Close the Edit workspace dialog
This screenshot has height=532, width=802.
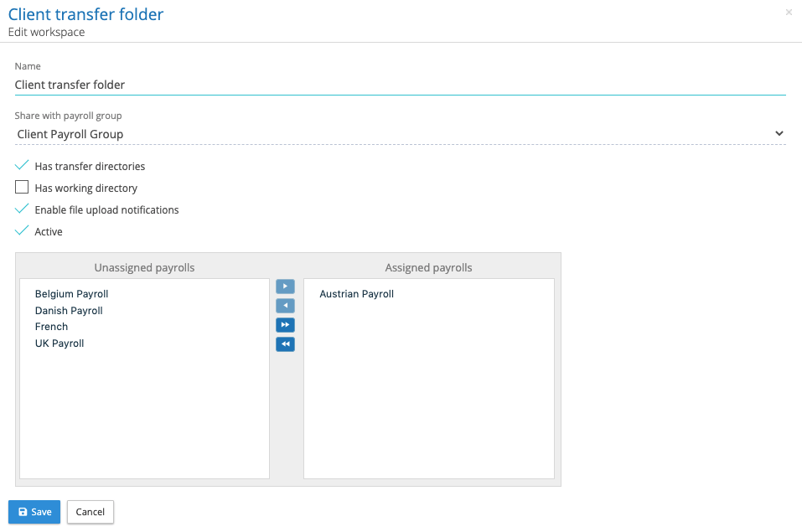(x=789, y=13)
